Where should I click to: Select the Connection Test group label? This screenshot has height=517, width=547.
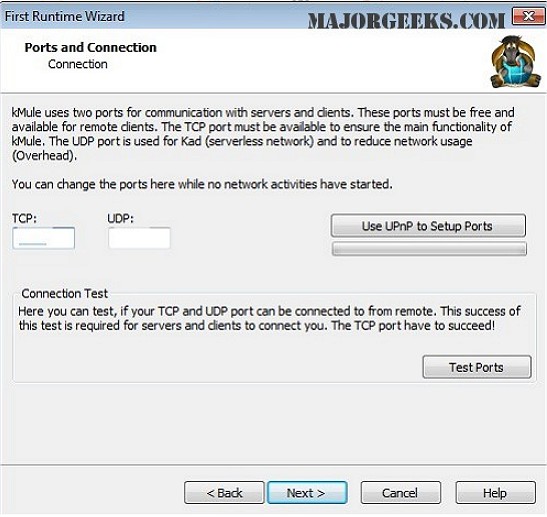(65, 293)
